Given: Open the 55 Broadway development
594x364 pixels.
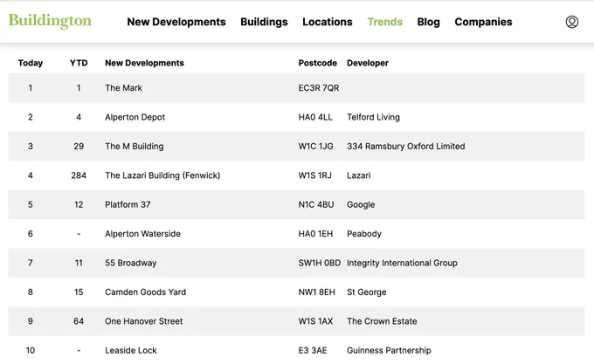Looking at the screenshot, I should click(131, 263).
